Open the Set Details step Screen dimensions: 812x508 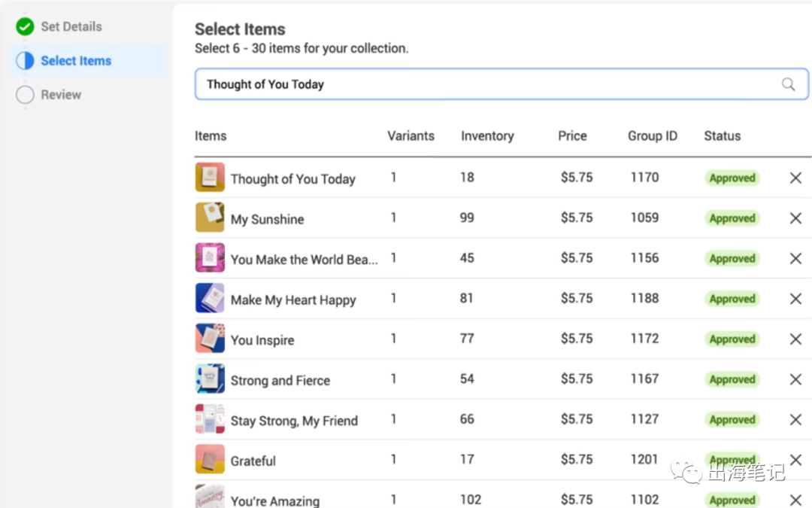point(71,26)
